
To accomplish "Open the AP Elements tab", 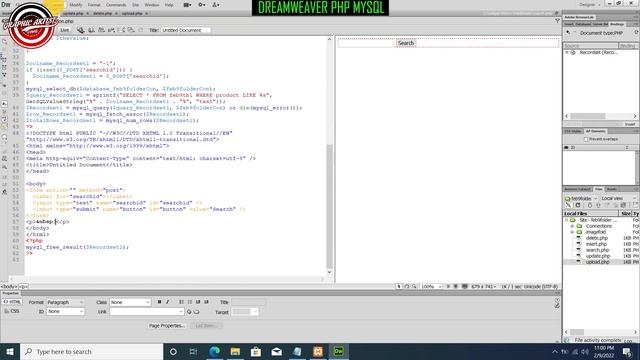I will point(595,131).
